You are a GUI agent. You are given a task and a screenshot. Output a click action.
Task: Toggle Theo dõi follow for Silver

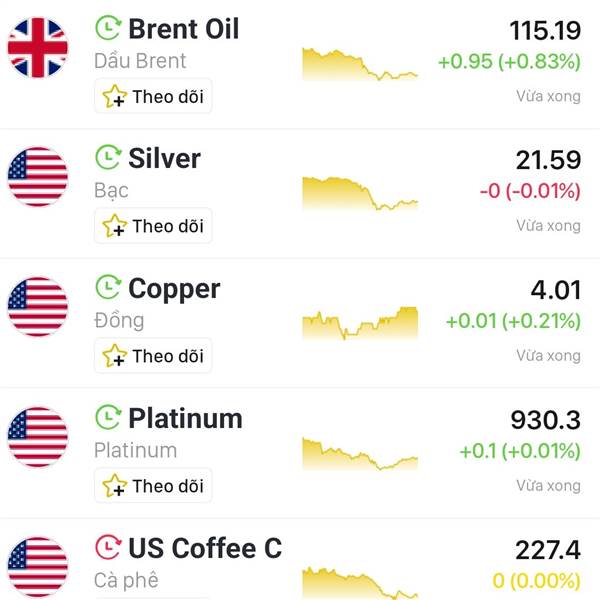(x=153, y=226)
